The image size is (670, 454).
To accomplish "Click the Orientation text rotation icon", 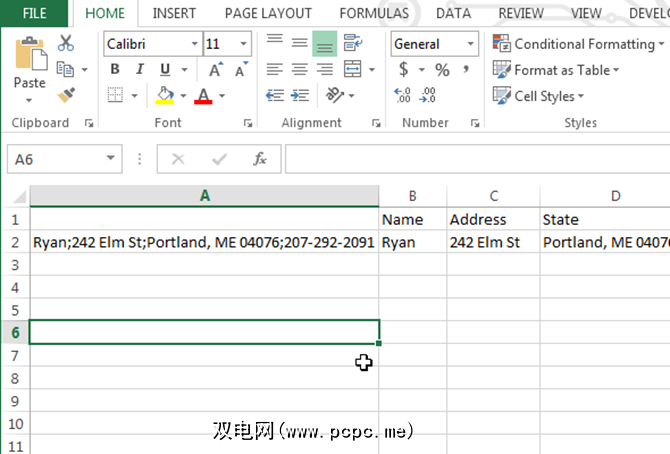I will [335, 95].
